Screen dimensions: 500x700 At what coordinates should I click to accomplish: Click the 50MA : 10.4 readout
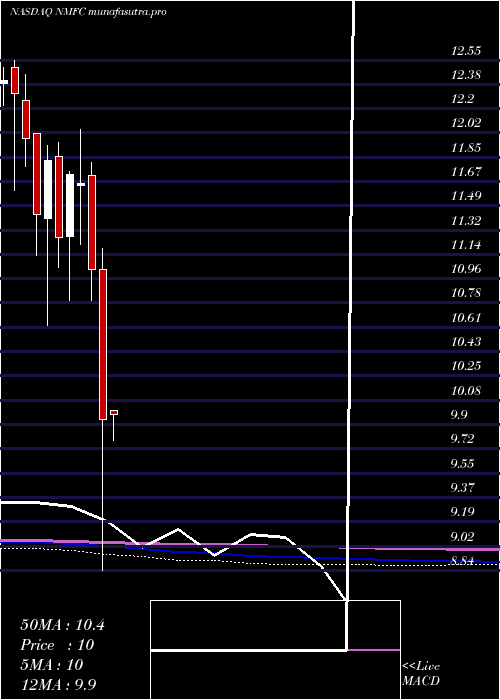[x=62, y=625]
